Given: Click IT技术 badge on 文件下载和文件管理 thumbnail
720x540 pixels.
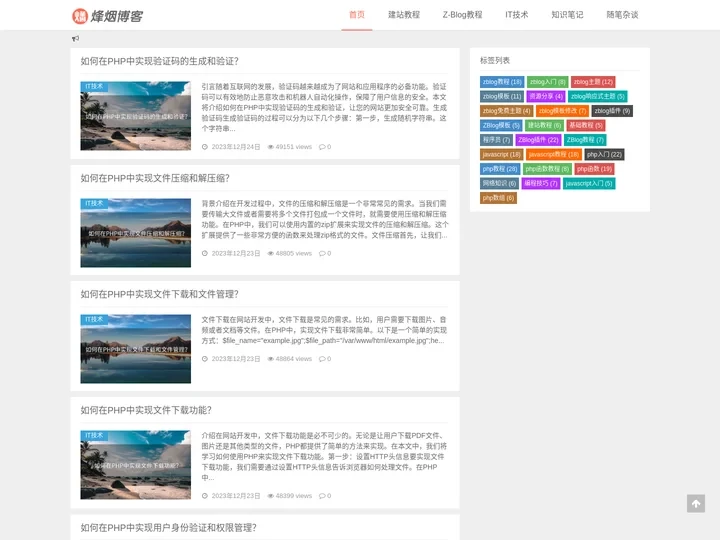Looking at the screenshot, I should coord(94,319).
